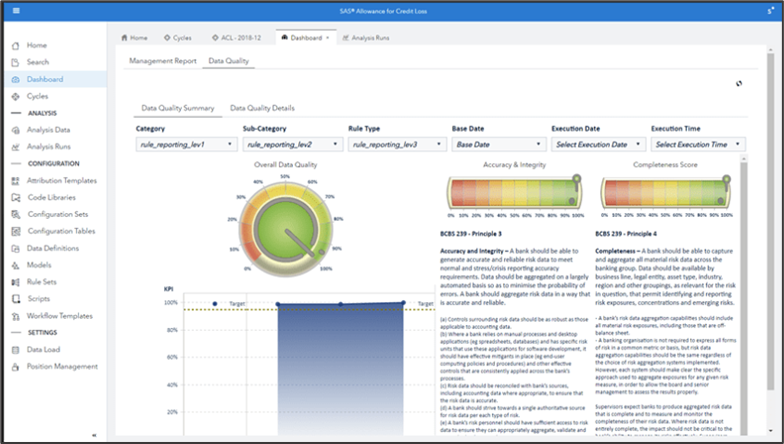
Task: Open the Category dropdown
Action: 185,145
